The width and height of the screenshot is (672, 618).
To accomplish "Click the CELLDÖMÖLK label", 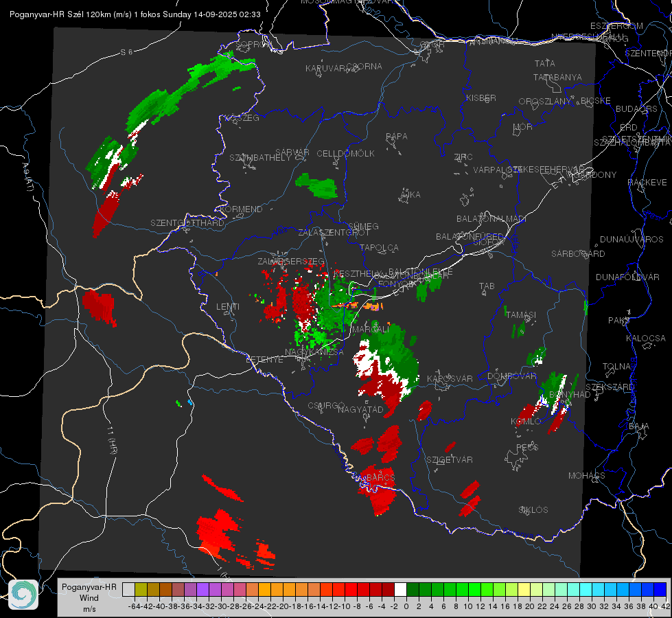I will coord(345,154).
